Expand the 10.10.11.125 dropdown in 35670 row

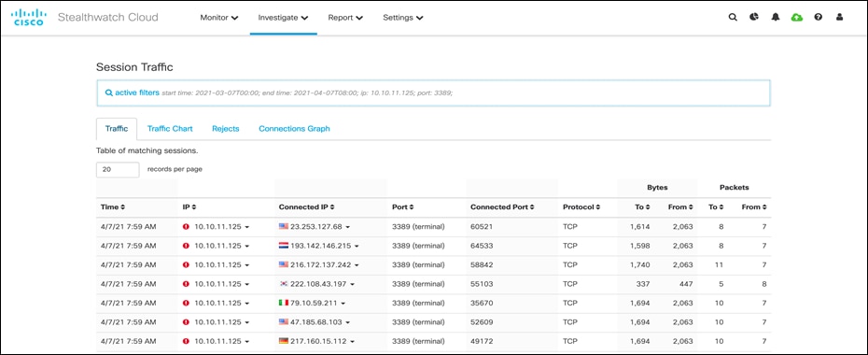tap(247, 304)
